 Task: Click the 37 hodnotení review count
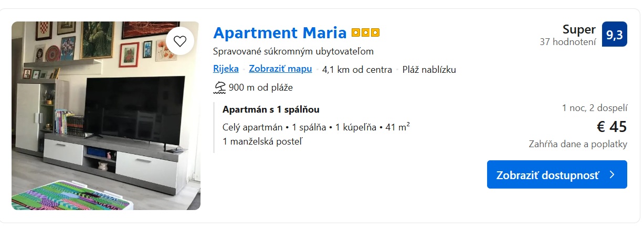click(567, 42)
